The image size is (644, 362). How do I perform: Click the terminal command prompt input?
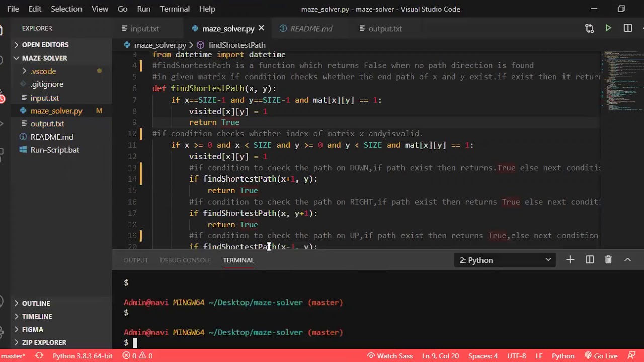click(134, 343)
